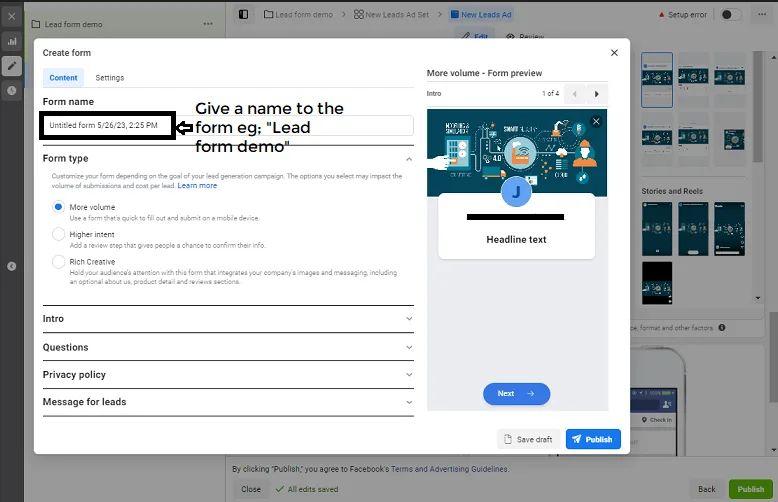Screen dimensions: 778x502
Task: Select New Leads Ad breadcrumb
Action: pyautogui.click(x=481, y=14)
